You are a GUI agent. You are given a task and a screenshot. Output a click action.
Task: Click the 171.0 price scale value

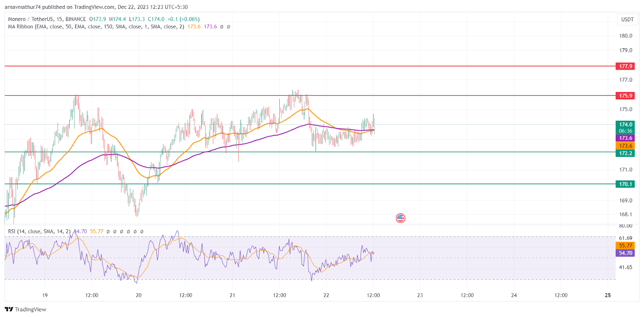[625, 169]
